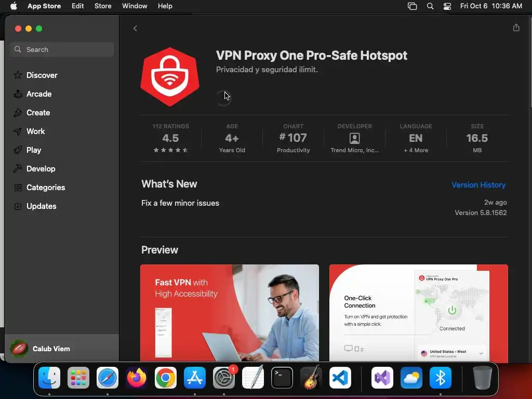Click the 'Privacidad y seguridad ilimit.' subtitle
Screen dimensions: 532x399
click(267, 70)
